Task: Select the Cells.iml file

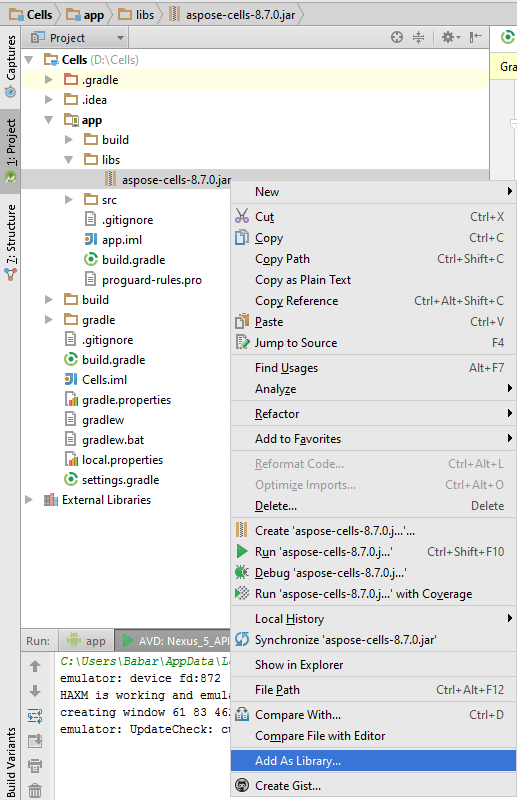Action: [x=95, y=380]
